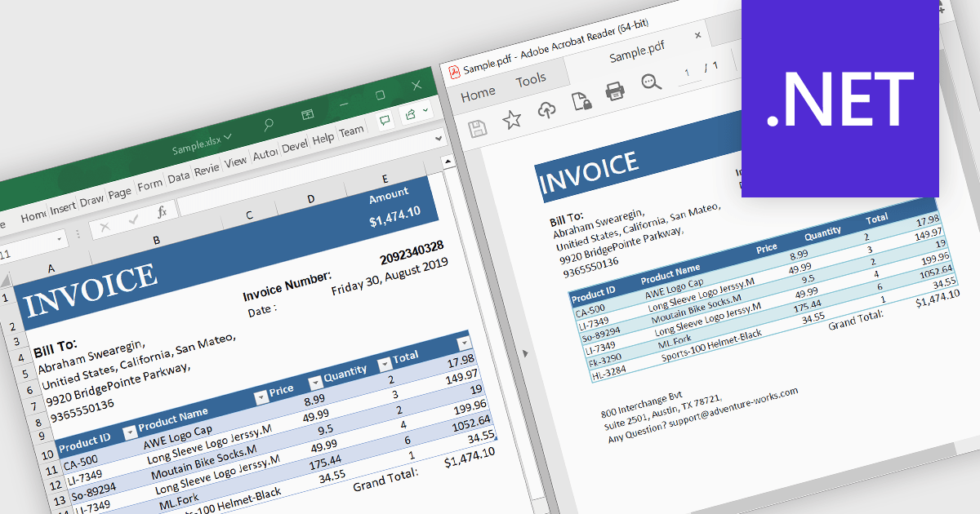Click the page number field in Acrobat
The width and height of the screenshot is (980, 514).
688,73
